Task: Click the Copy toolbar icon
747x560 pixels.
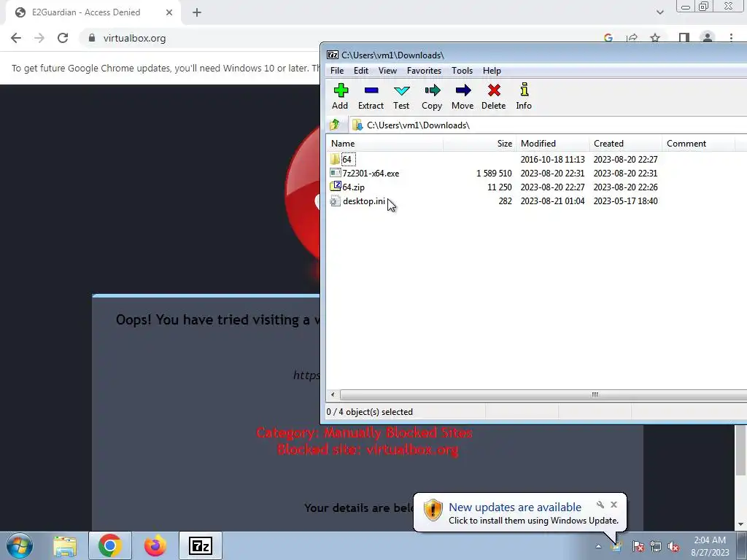Action: click(432, 97)
